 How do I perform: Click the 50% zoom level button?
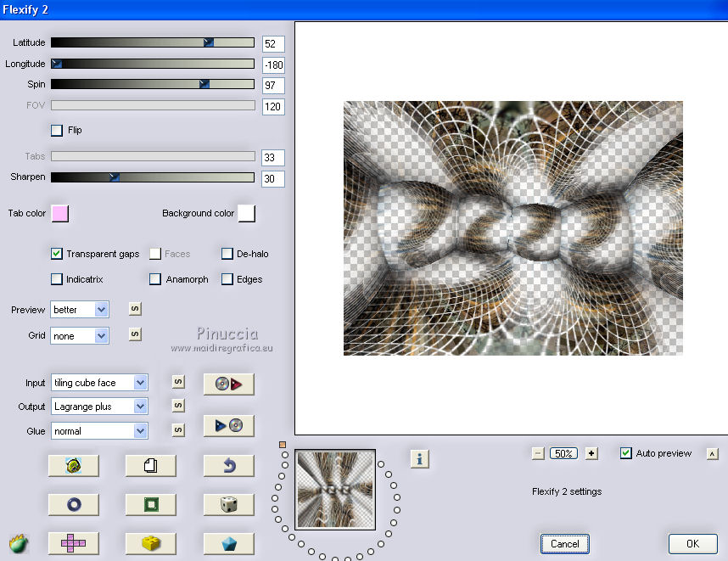pyautogui.click(x=563, y=453)
